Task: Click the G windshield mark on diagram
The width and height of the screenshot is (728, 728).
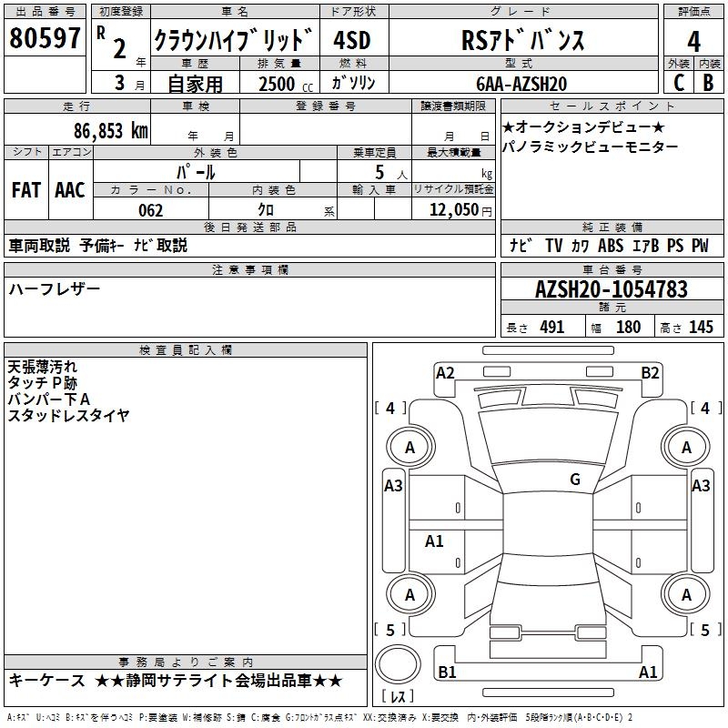Action: (575, 479)
